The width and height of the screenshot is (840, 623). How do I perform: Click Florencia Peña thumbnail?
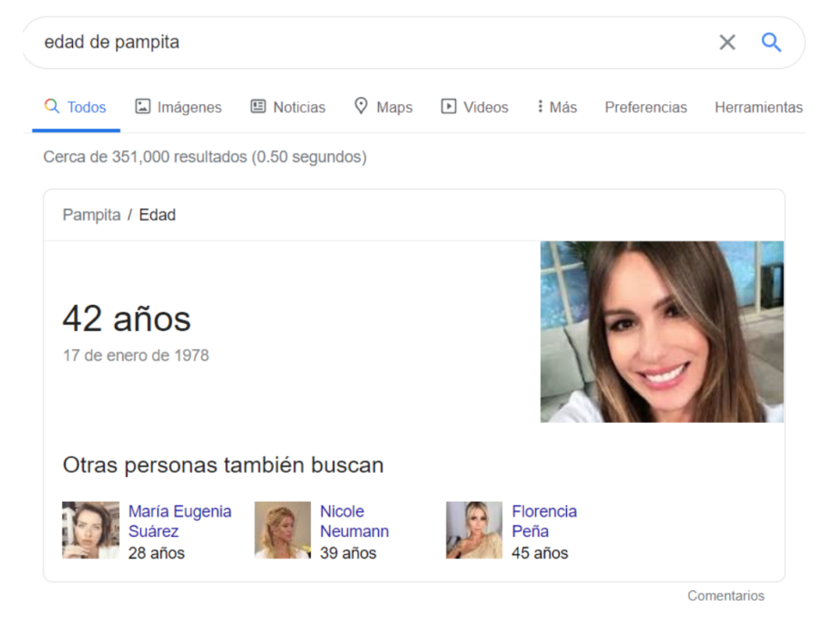pyautogui.click(x=474, y=530)
